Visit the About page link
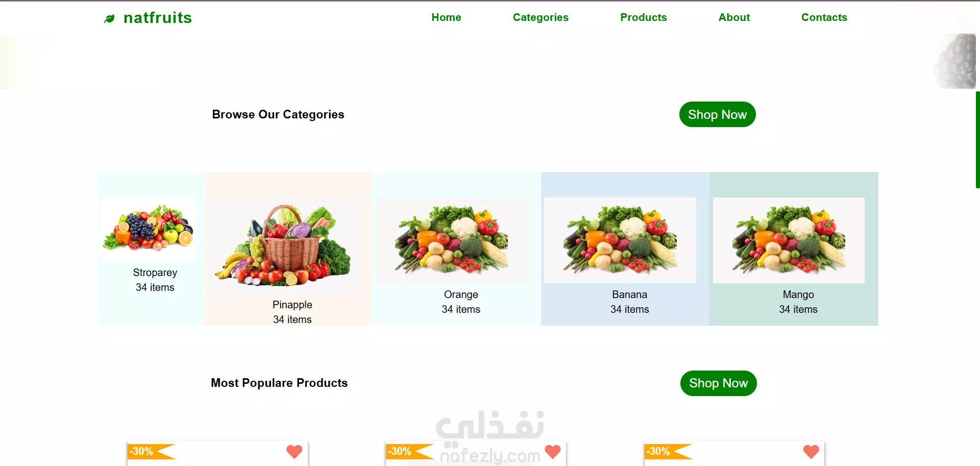Image resolution: width=980 pixels, height=466 pixels. [x=734, y=17]
